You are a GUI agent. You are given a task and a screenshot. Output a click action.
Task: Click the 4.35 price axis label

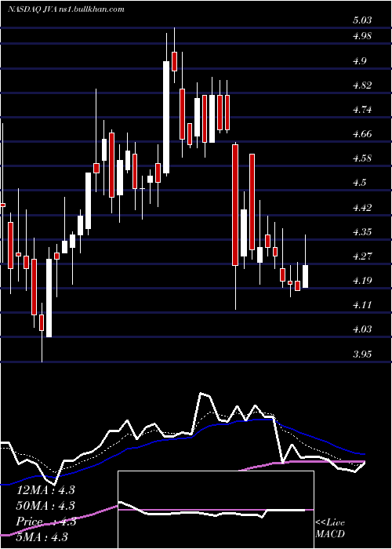coord(362,232)
